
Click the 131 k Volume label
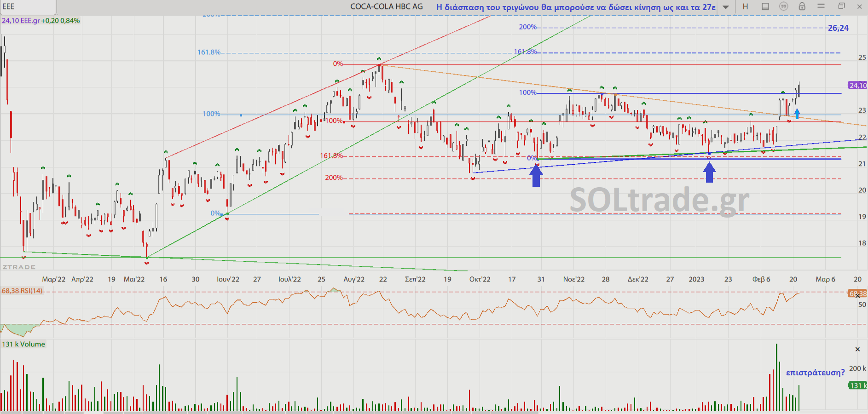(23, 344)
